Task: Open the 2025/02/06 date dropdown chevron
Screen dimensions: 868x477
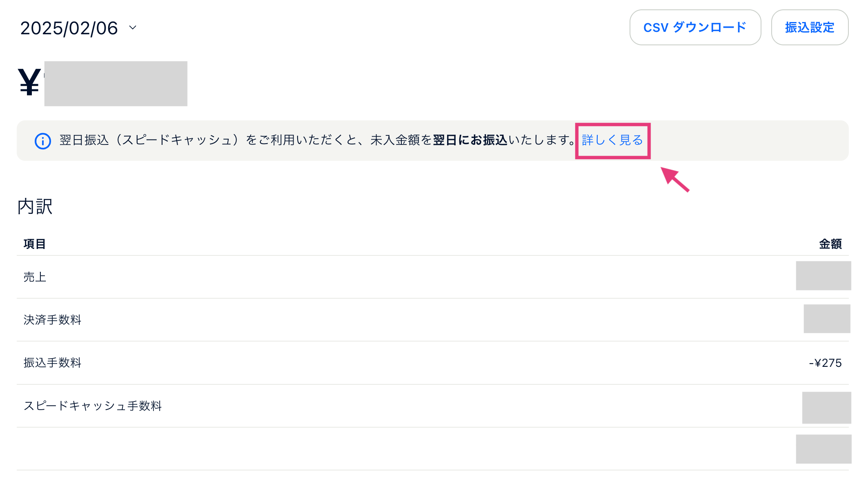Action: click(132, 28)
